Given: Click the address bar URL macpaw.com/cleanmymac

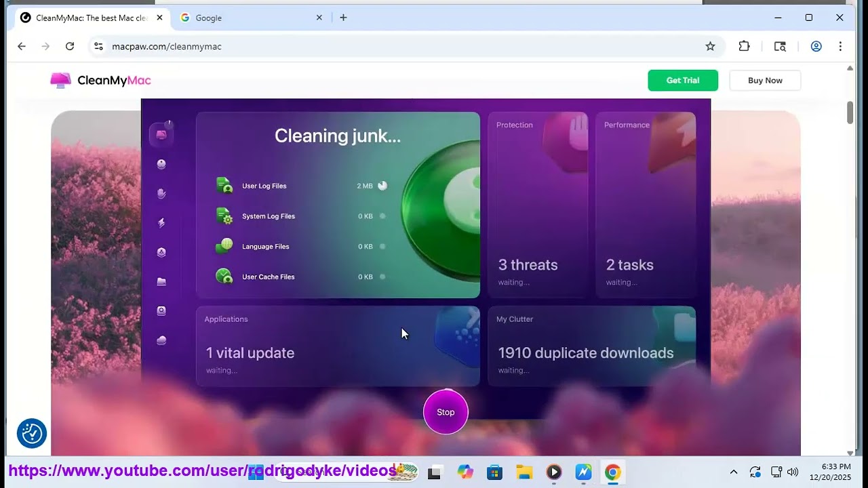Looking at the screenshot, I should tap(167, 46).
